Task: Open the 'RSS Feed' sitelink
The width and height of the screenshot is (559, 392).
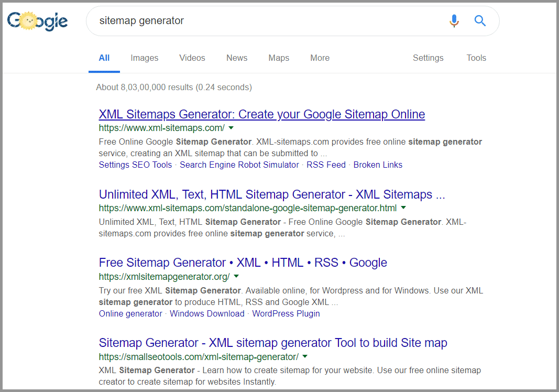Action: [x=326, y=165]
